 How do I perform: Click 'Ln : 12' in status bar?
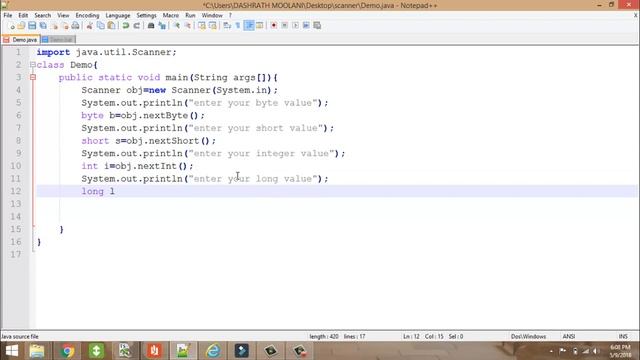(x=411, y=336)
